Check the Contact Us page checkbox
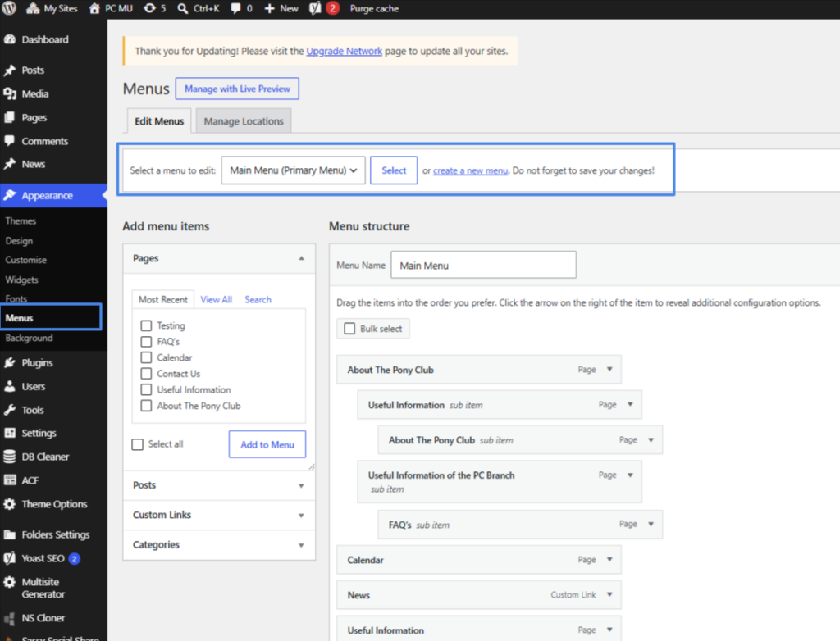Screen dimensions: 840x641 pyautogui.click(x=146, y=374)
